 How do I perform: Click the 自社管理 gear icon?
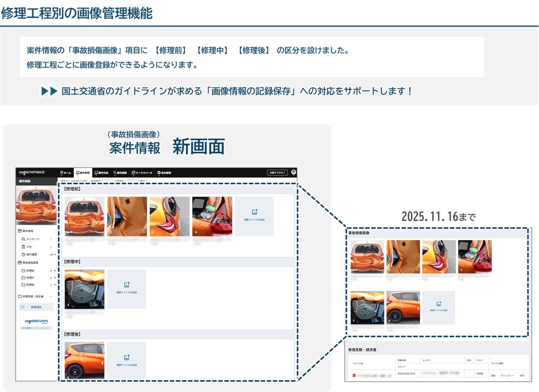[x=159, y=173]
